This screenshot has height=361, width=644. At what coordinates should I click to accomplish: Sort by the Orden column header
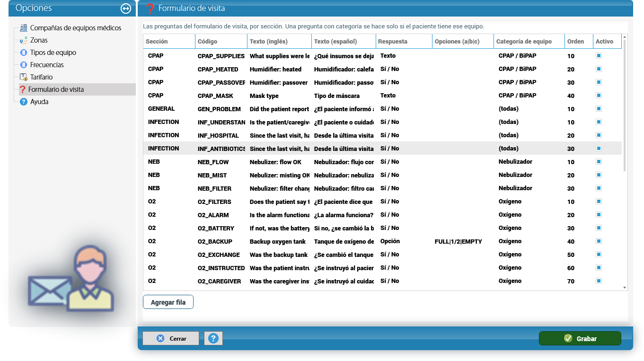[579, 41]
